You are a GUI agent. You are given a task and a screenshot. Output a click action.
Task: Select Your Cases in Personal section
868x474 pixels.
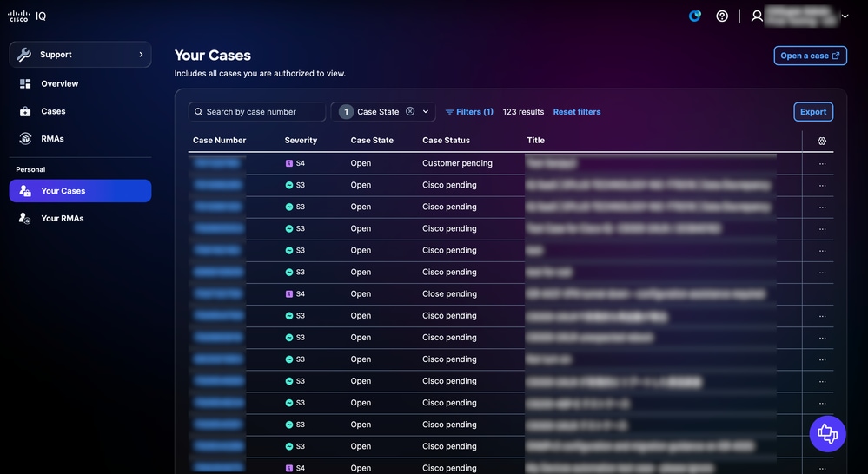(80, 191)
